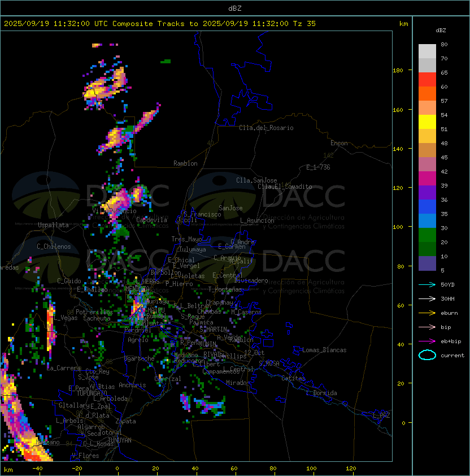The height and width of the screenshot is (476, 470).
Task: Click the -40 label on the horizontal axis
Action: [x=37, y=469]
